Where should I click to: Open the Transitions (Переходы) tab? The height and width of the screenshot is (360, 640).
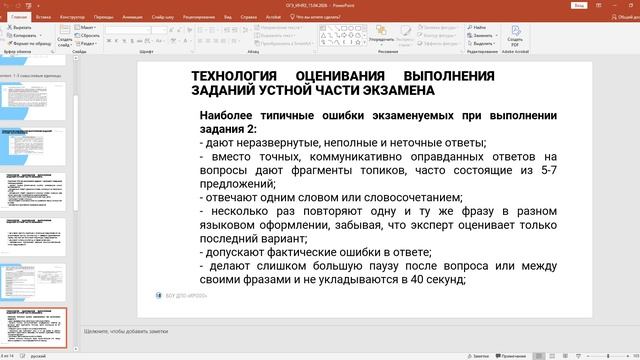coord(103,17)
